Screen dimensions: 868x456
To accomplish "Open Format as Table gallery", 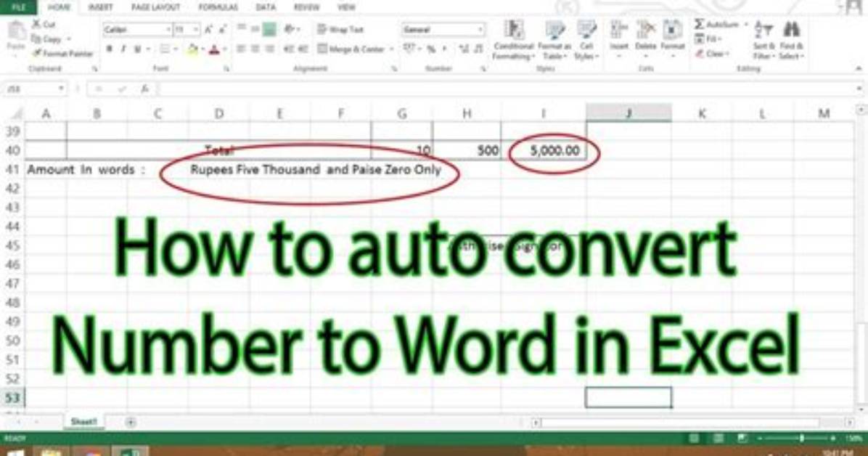I will 554,40.
